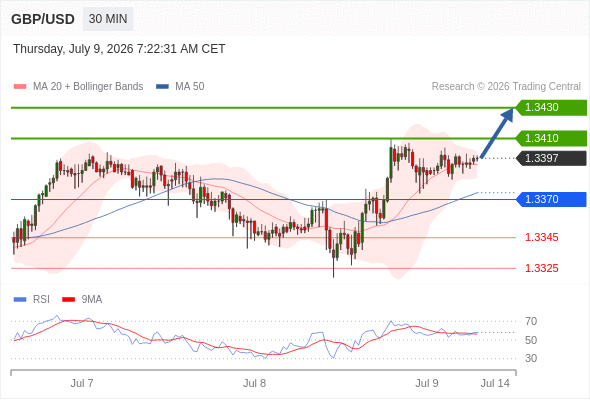The image size is (590, 400).
Task: Click the 1.3430 green resistance tag
Action: 551,108
